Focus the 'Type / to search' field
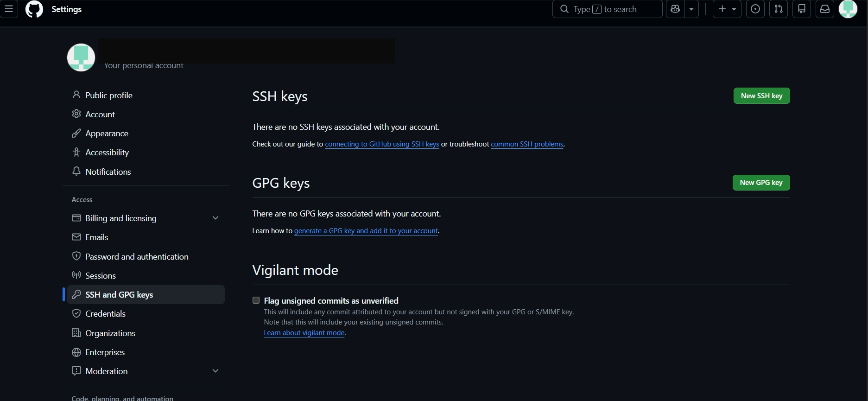The width and height of the screenshot is (868, 401). pyautogui.click(x=608, y=9)
